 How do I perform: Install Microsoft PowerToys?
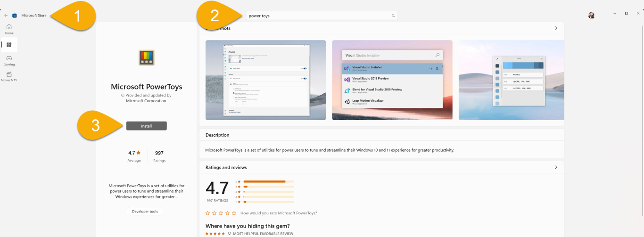tap(147, 126)
